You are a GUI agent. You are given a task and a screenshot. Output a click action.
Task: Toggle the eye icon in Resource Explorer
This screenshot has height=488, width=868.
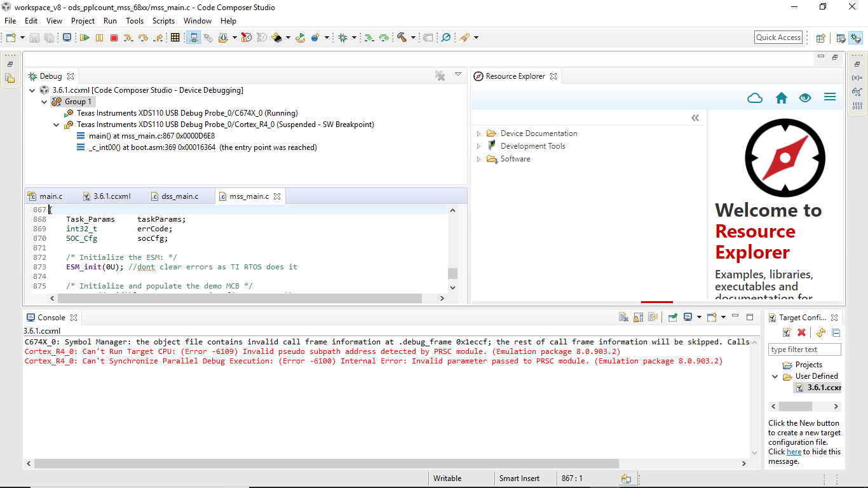coord(805,98)
